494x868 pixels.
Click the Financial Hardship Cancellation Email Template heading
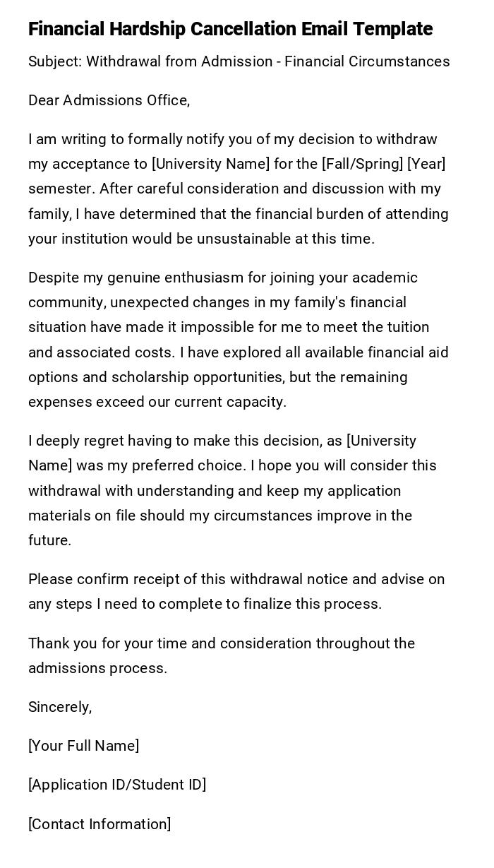(230, 29)
